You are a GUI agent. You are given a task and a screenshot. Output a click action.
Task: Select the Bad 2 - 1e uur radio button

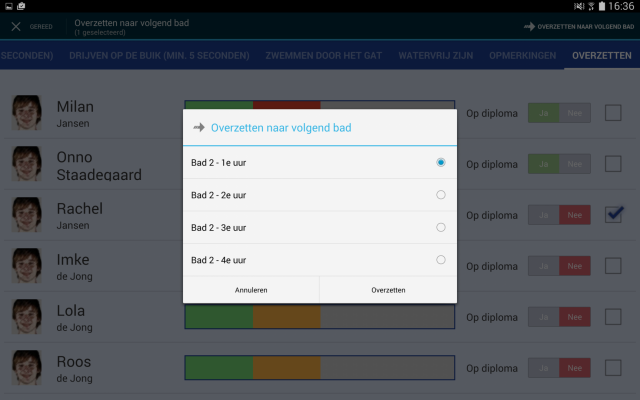[440, 162]
